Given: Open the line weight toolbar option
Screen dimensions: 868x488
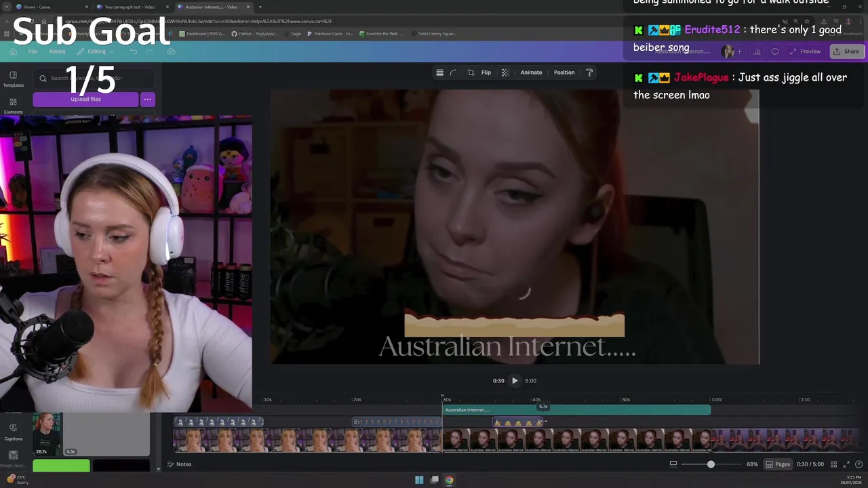Looking at the screenshot, I should [x=439, y=73].
